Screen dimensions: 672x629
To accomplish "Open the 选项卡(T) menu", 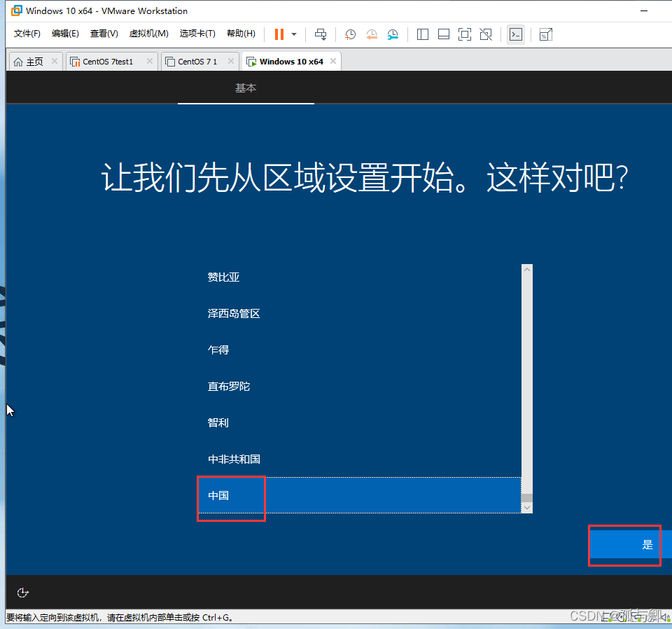I will pyautogui.click(x=197, y=34).
